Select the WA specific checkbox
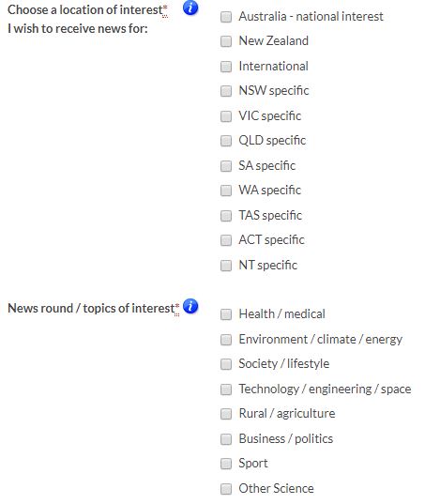 coord(226,191)
